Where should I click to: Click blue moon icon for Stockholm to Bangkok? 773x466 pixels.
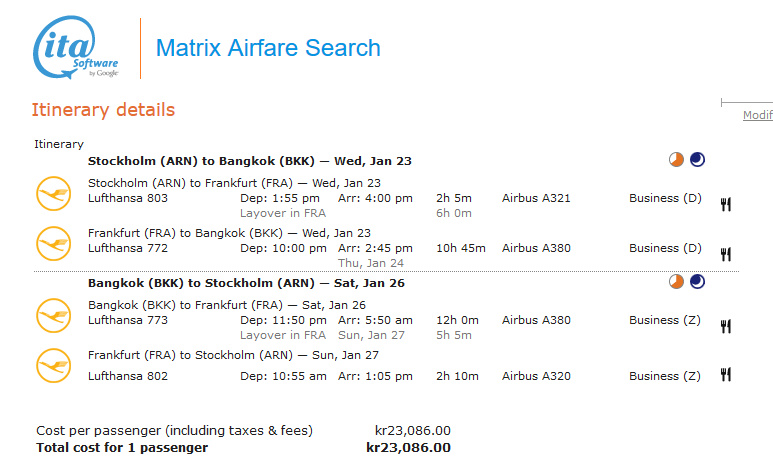[x=697, y=160]
